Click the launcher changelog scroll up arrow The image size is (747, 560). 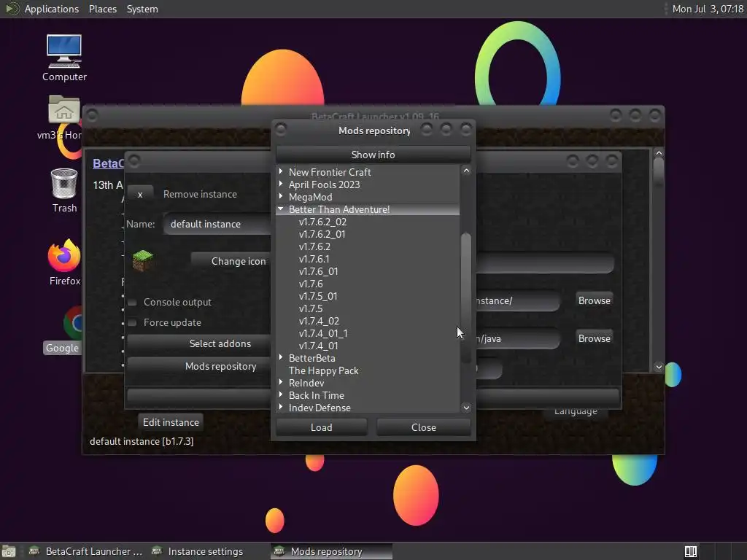659,153
